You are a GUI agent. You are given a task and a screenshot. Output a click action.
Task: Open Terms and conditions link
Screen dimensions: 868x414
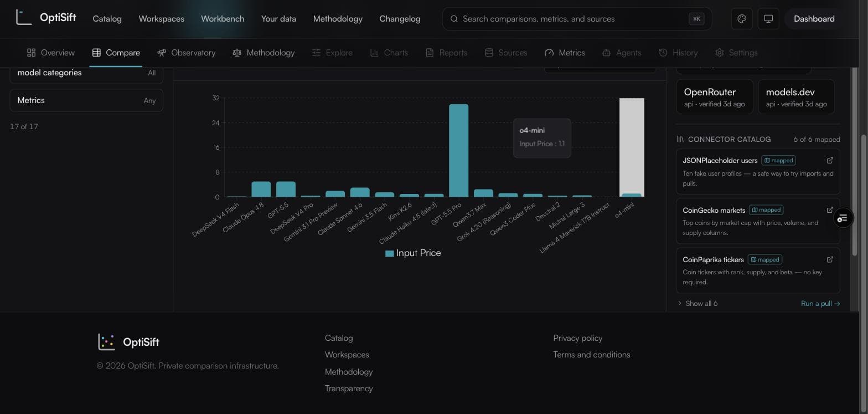point(592,355)
